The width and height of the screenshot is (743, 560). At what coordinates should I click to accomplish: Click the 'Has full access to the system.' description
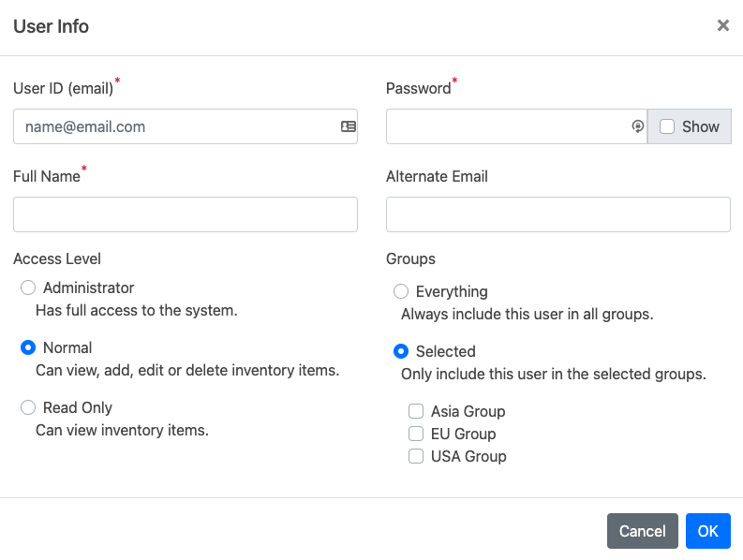click(x=137, y=310)
